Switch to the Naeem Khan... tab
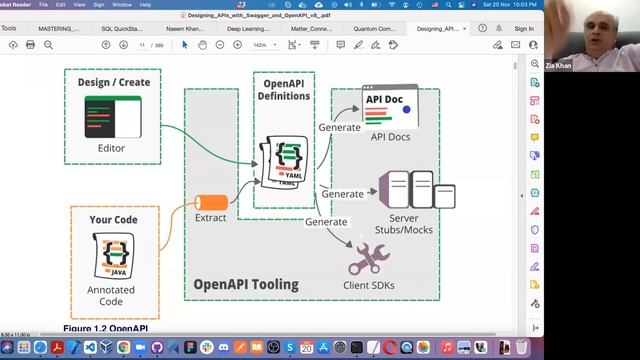This screenshot has width=640, height=360. 185,29
